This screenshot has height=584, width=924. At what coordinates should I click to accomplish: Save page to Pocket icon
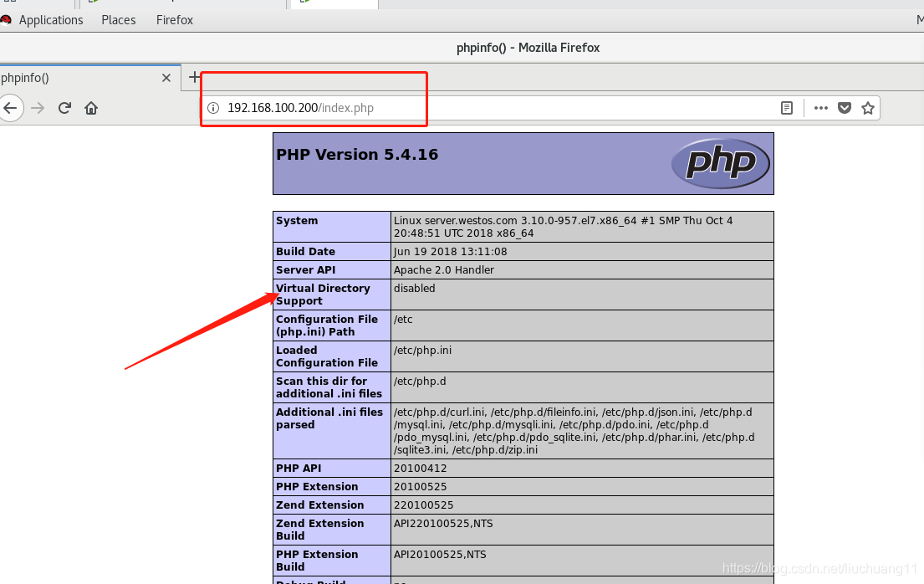845,108
